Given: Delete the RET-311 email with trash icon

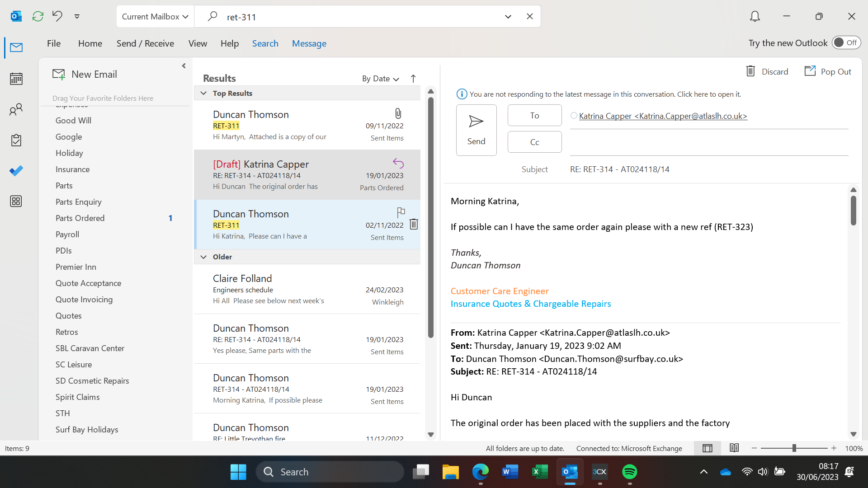Looking at the screenshot, I should click(414, 224).
